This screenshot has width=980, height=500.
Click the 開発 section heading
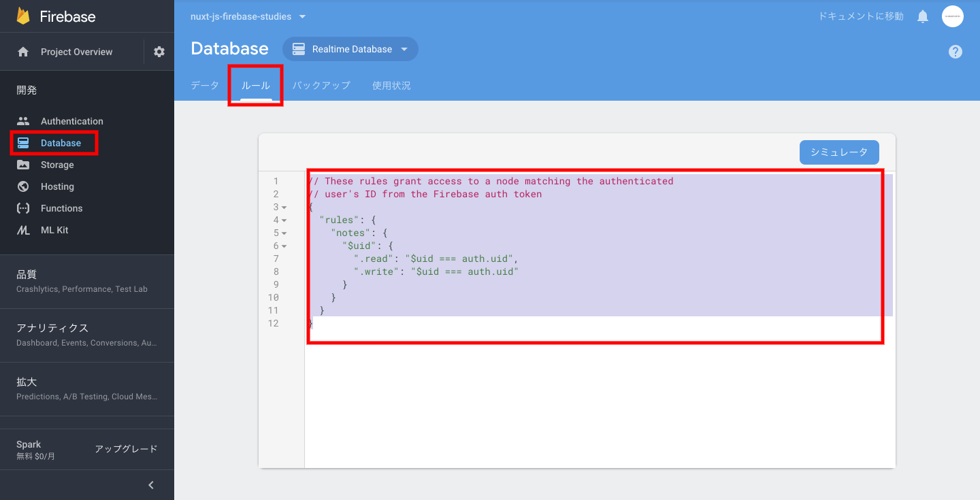coord(27,90)
